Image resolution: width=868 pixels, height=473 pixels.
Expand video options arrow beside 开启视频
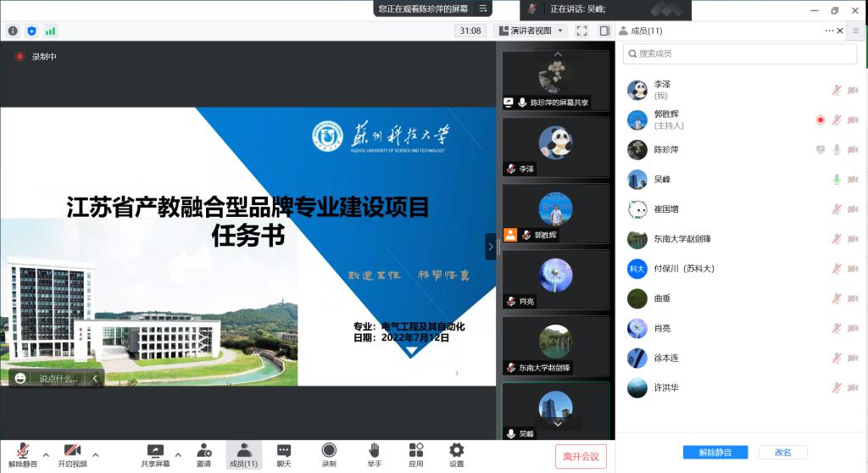coord(95,454)
